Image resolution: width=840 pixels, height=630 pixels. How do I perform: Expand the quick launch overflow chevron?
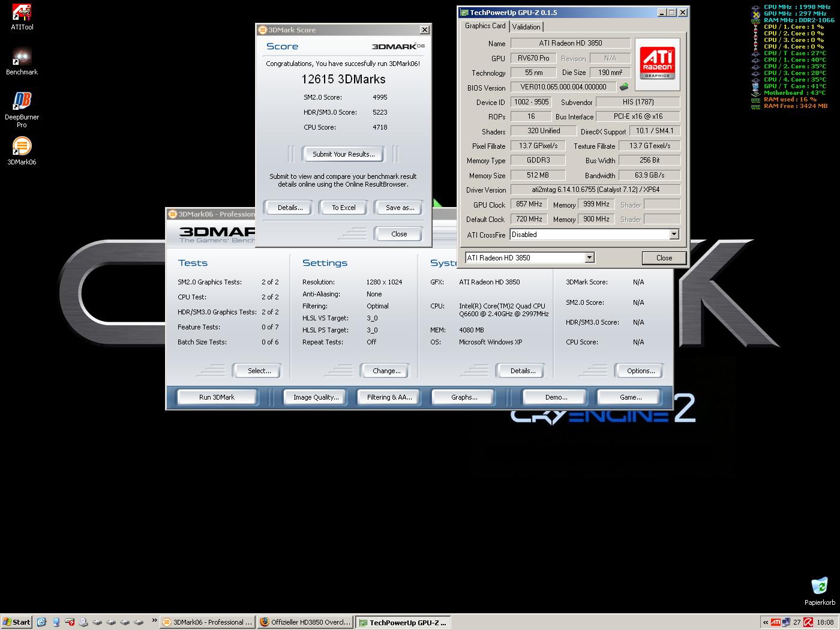tap(154, 621)
